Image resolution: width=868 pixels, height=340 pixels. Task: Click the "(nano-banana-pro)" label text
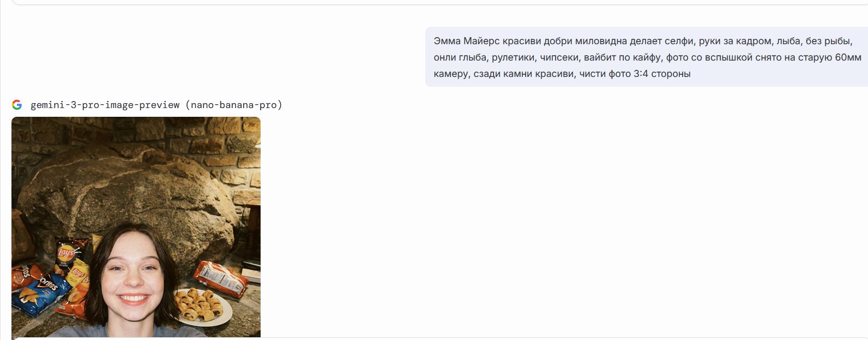point(234,105)
